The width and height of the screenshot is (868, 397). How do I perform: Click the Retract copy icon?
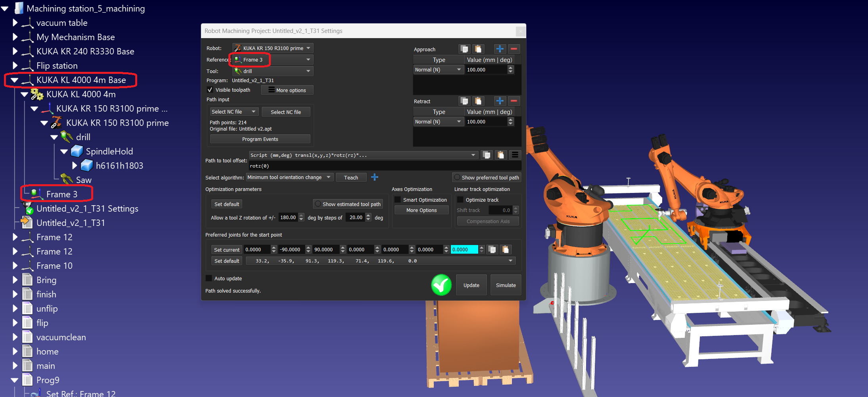coord(464,101)
